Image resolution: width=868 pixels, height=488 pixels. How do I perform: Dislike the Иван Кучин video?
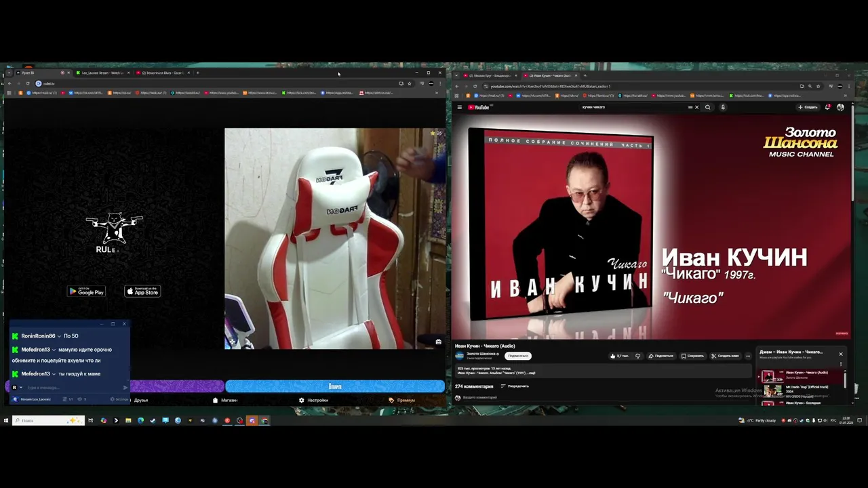(637, 356)
